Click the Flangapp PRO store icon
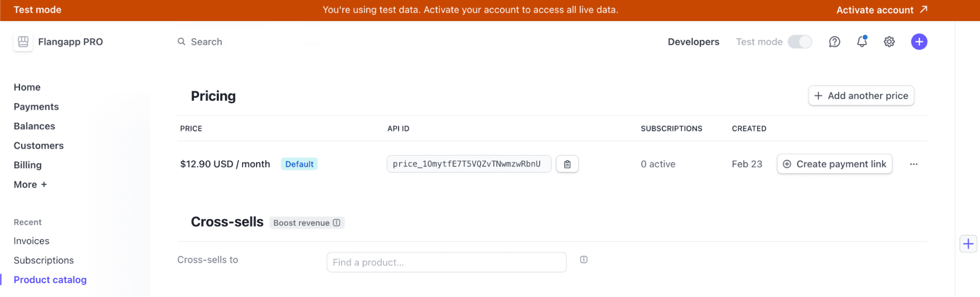Viewport: 980px width, 297px height. tap(23, 42)
